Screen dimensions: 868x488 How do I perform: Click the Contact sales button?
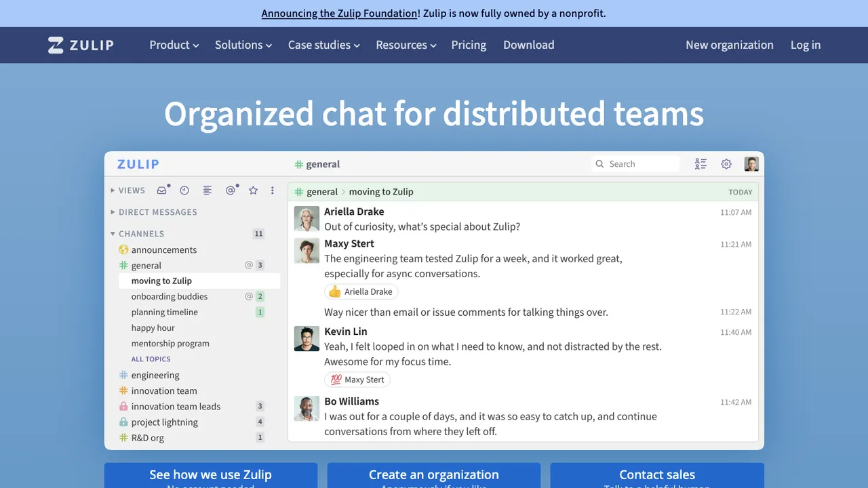click(x=657, y=475)
